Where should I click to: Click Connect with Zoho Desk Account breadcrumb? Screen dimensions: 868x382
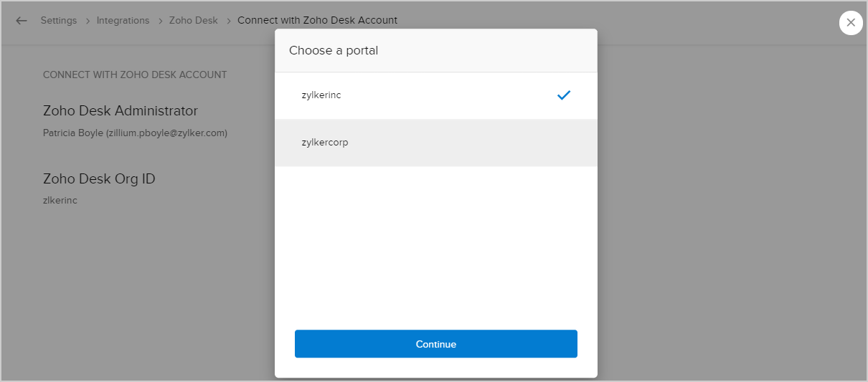[317, 21]
